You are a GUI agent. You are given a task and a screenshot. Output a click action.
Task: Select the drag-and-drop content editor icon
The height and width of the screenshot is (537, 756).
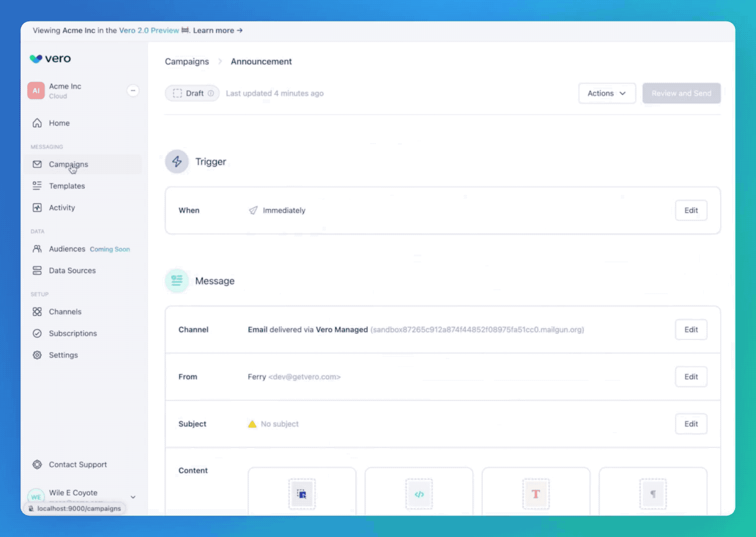(301, 494)
